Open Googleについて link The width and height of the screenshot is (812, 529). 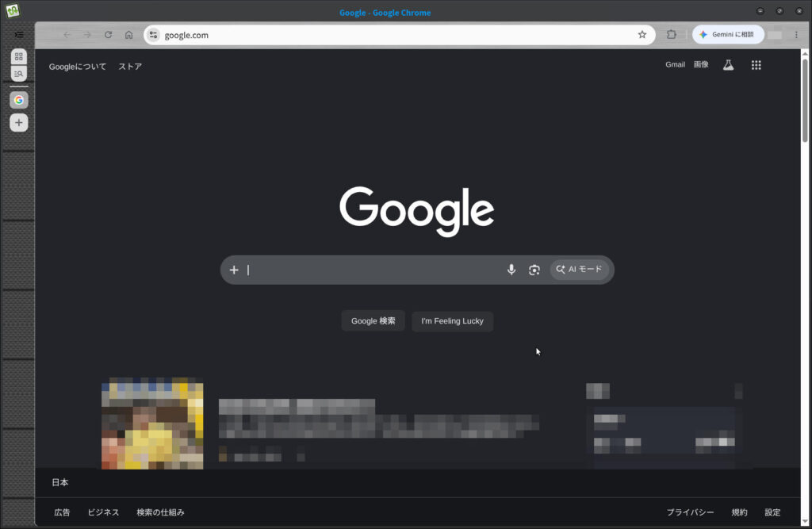tap(78, 67)
